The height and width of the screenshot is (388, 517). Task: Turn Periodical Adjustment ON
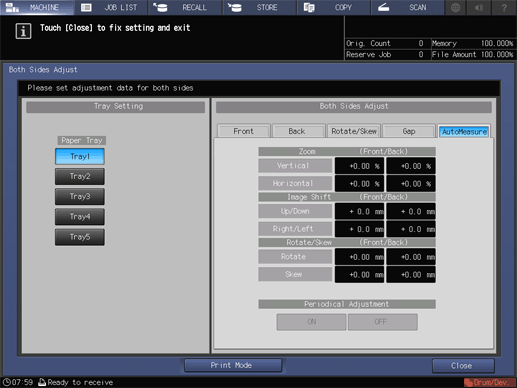pos(311,322)
